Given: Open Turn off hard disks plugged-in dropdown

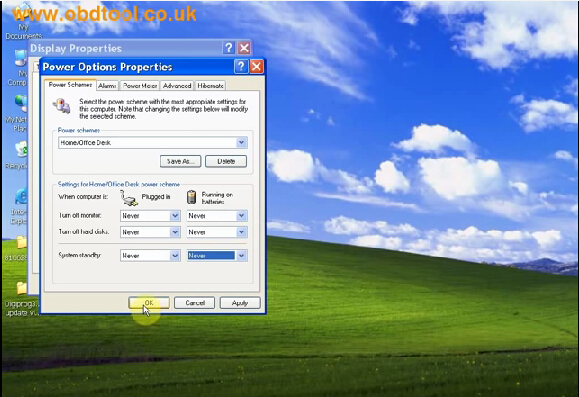Looking at the screenshot, I should 150,232.
